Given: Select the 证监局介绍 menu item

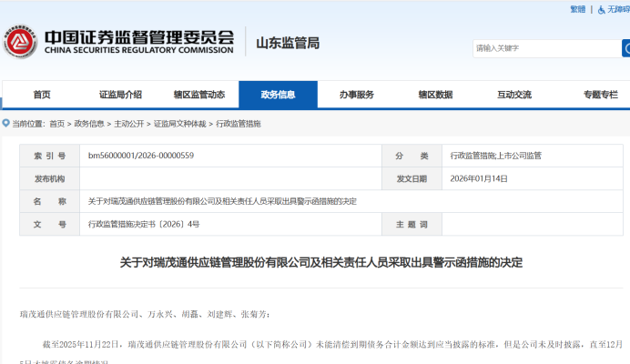Looking at the screenshot, I should (120, 95).
